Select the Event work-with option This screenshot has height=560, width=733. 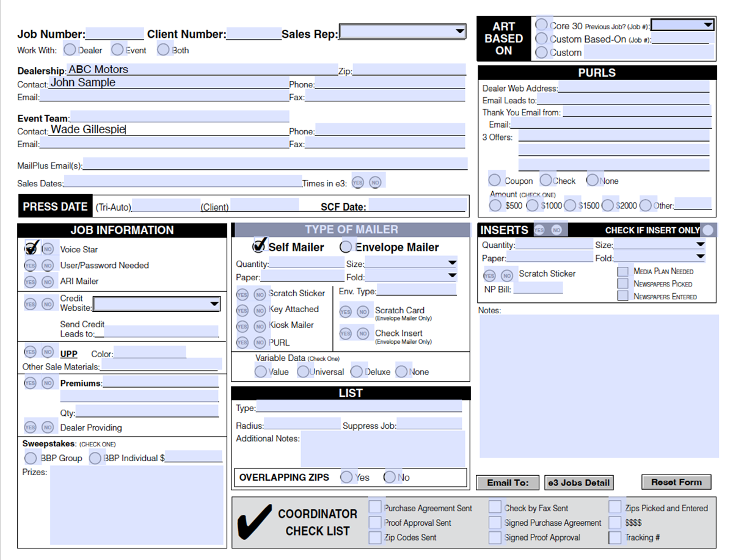[117, 49]
